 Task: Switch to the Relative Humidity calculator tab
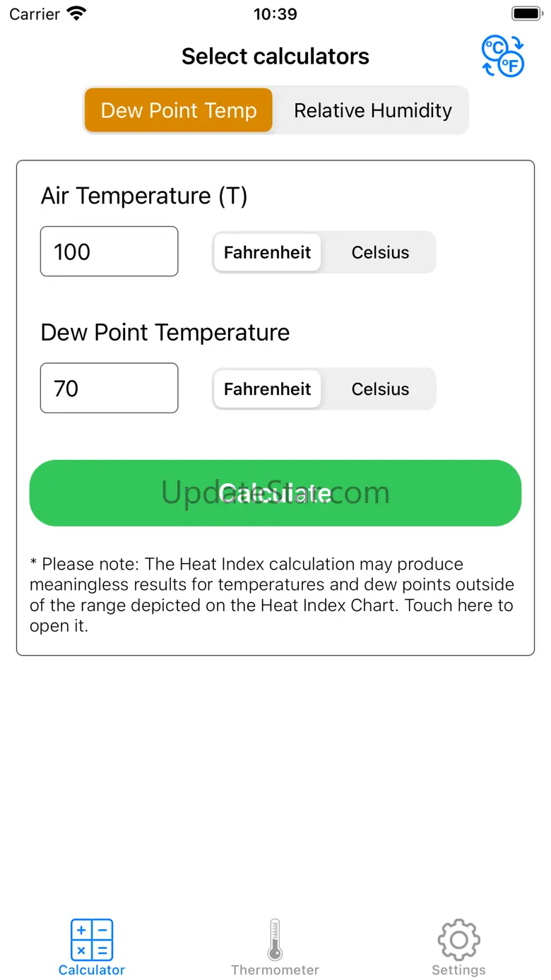(x=372, y=110)
